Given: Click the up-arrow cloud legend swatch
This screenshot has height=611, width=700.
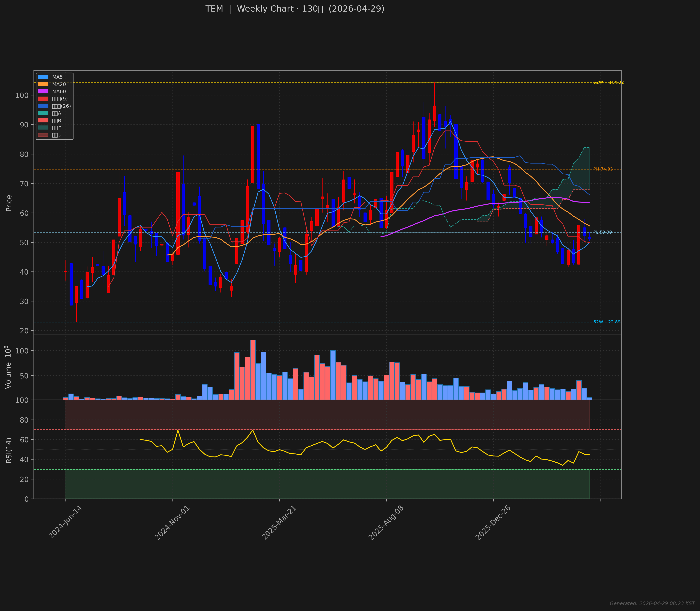Looking at the screenshot, I should point(43,128).
